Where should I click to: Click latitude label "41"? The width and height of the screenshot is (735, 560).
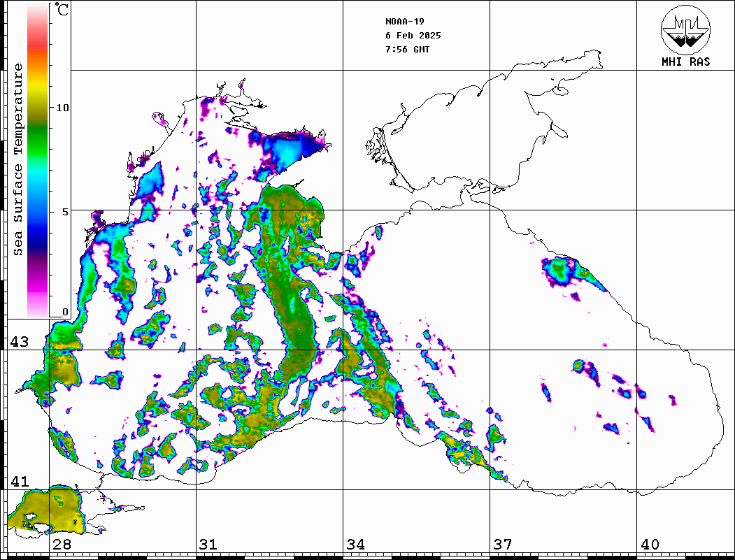tap(20, 481)
